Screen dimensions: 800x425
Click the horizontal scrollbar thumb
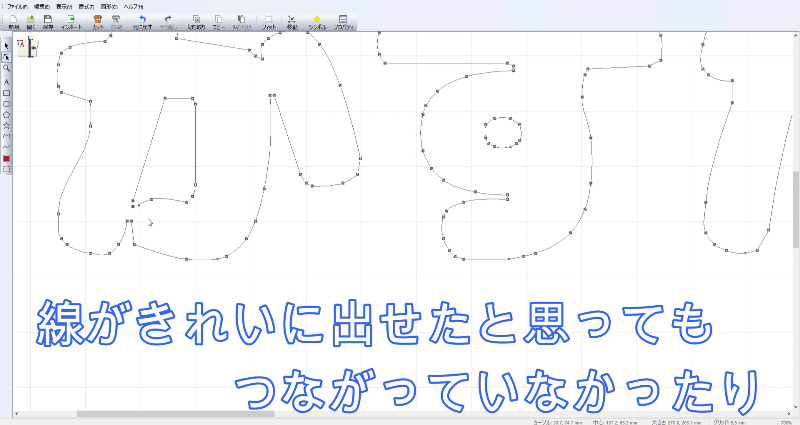click(176, 414)
